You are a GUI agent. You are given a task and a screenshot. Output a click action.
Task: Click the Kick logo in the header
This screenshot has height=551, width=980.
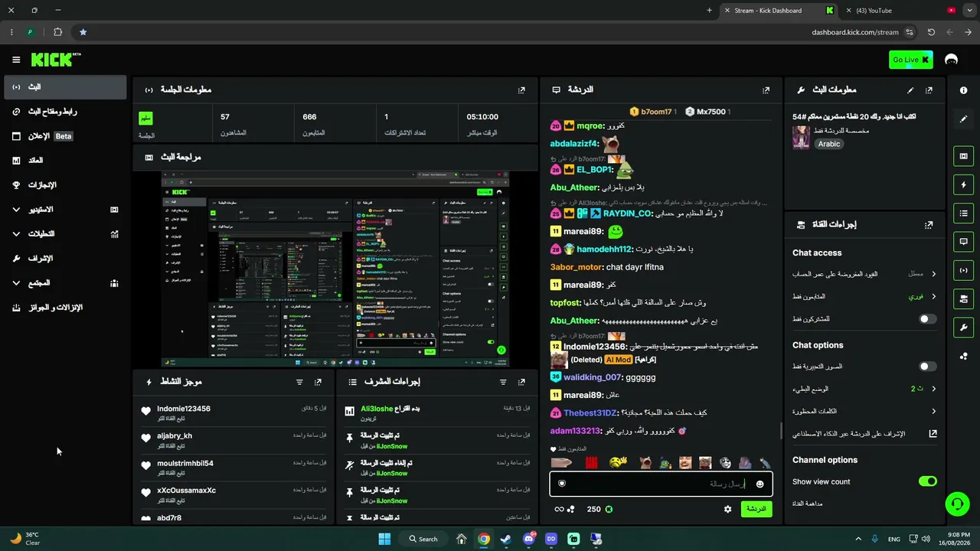pos(54,60)
